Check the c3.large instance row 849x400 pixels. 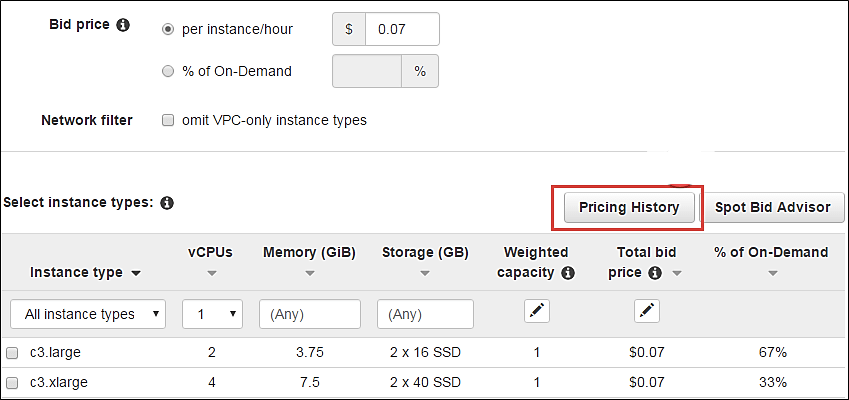[12, 353]
